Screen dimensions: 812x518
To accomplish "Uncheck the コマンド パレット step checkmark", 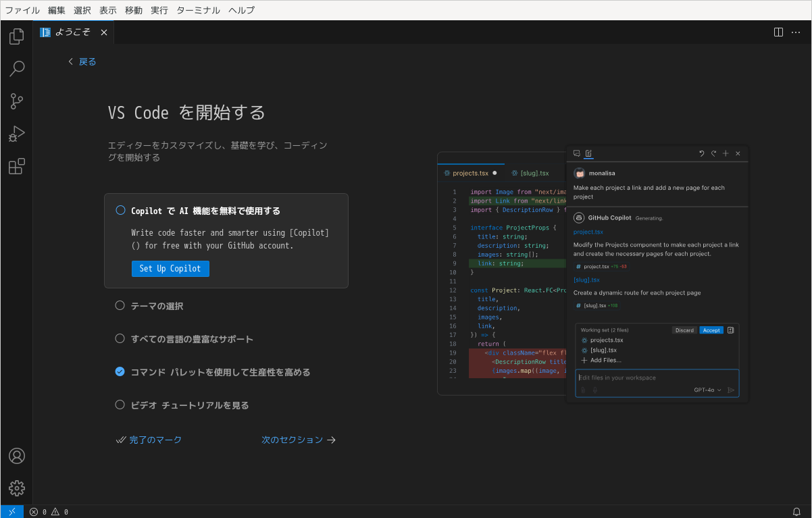I will click(x=120, y=371).
